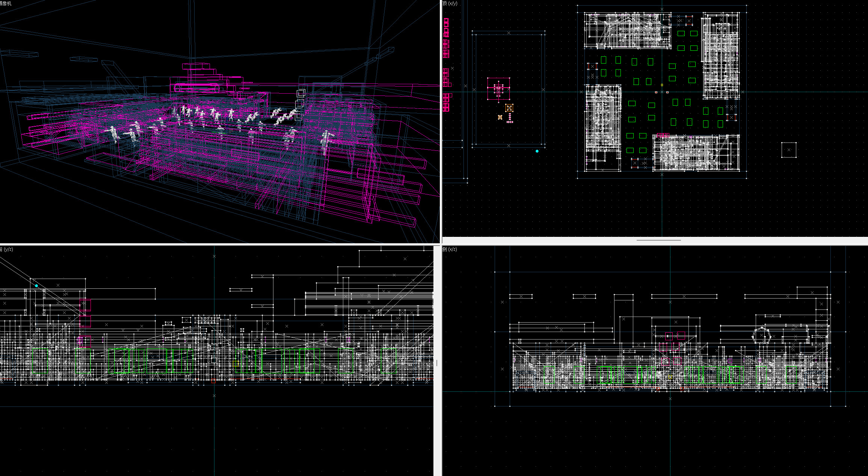Click the red entity right of the top view origin
The image size is (868, 476).
pyautogui.click(x=667, y=92)
